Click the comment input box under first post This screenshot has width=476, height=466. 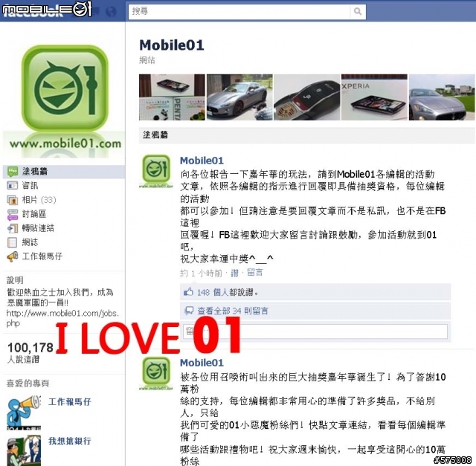315,331
